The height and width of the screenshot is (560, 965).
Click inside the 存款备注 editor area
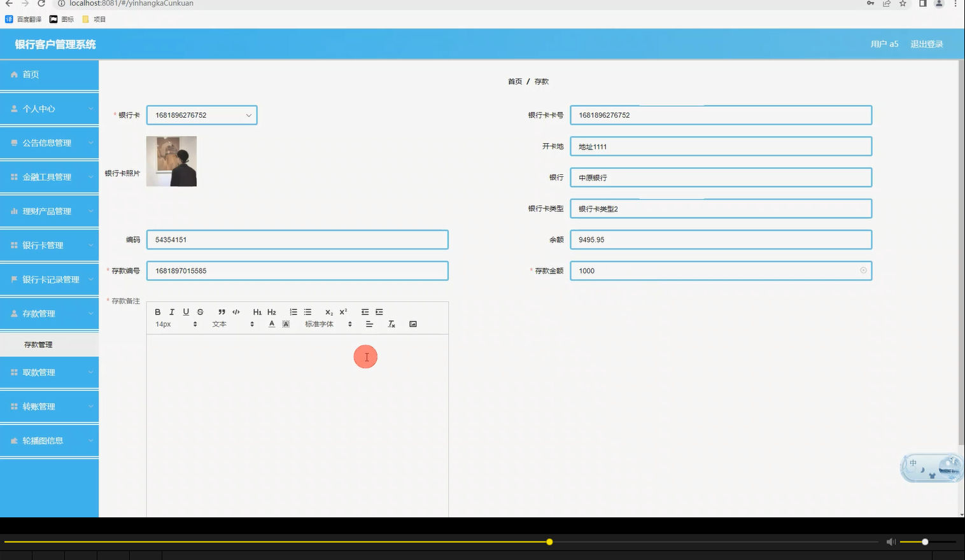click(297, 425)
